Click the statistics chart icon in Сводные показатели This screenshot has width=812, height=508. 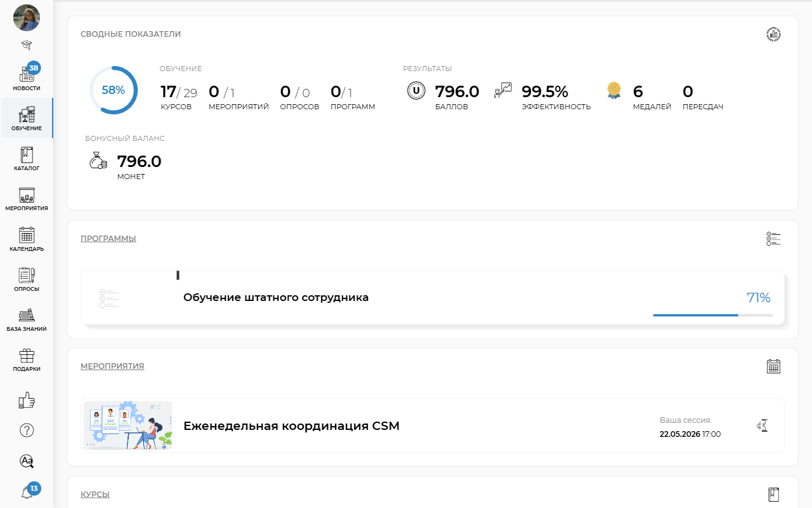[773, 34]
